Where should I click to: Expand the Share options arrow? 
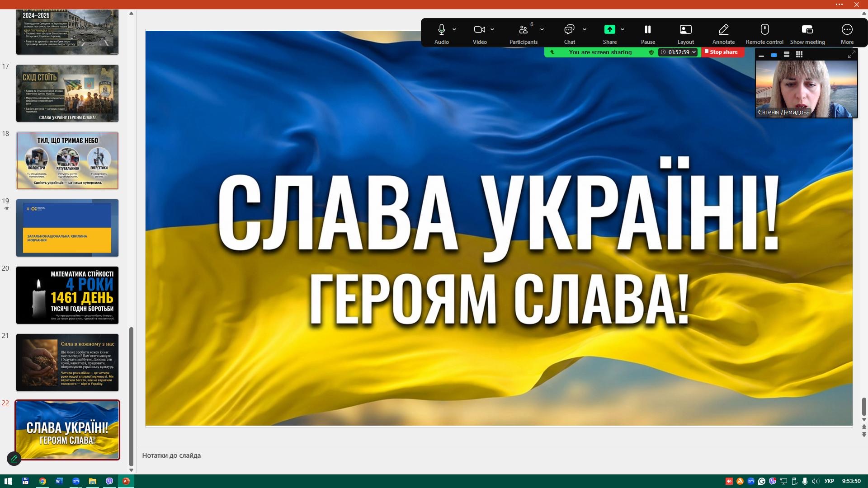tap(623, 30)
